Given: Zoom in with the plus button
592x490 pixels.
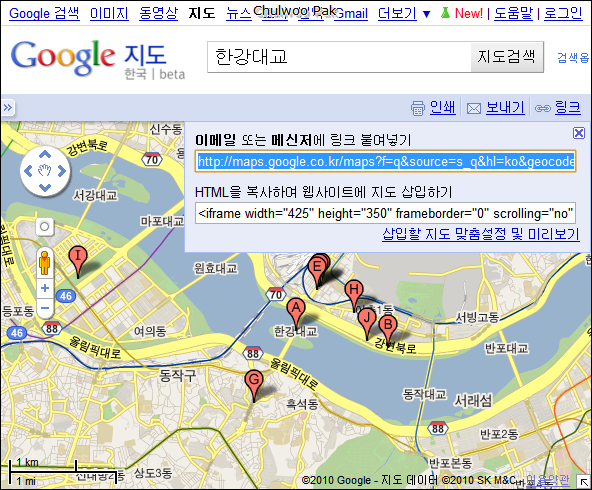Looking at the screenshot, I should pos(45,288).
